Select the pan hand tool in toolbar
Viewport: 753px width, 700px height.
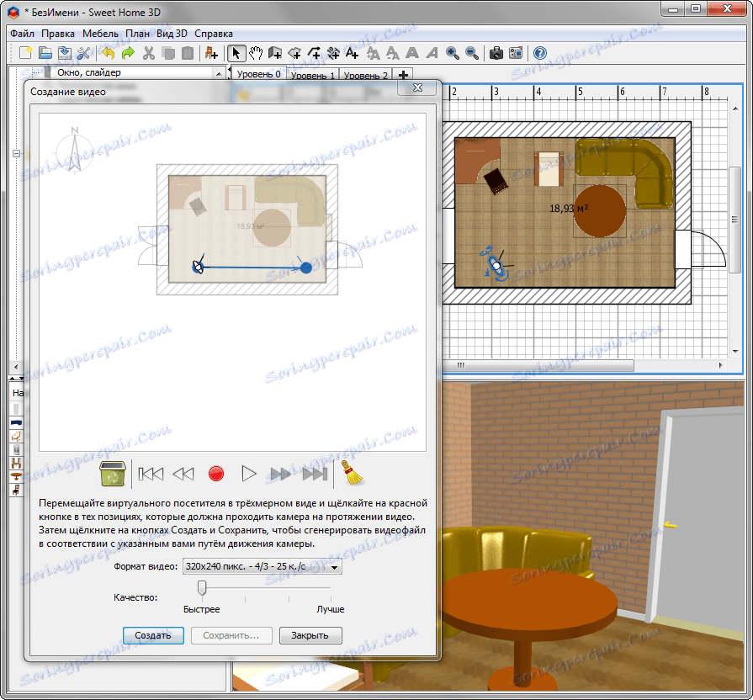(256, 53)
